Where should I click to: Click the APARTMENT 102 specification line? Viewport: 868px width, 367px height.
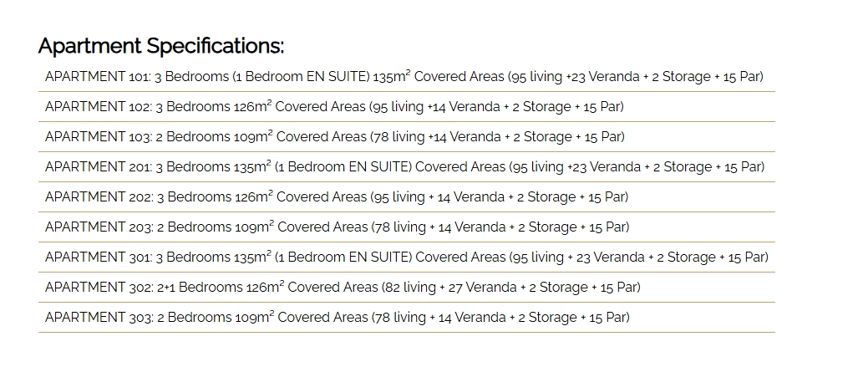pyautogui.click(x=334, y=107)
